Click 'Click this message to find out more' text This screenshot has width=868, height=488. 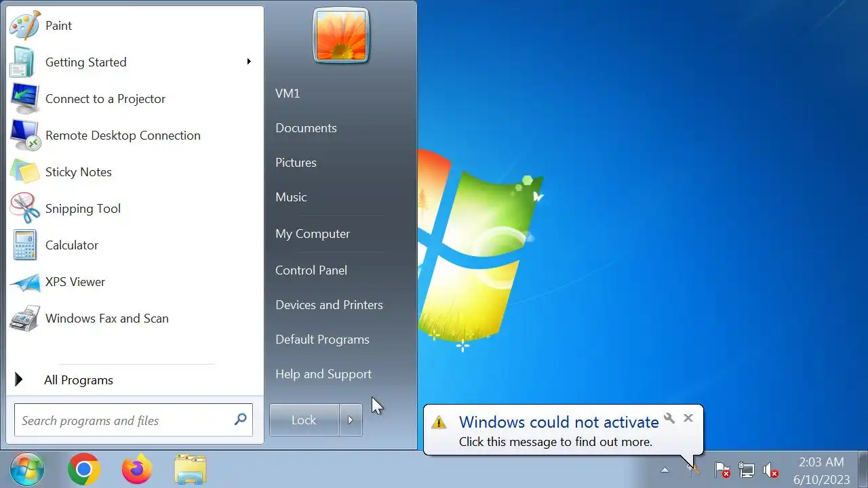(555, 442)
